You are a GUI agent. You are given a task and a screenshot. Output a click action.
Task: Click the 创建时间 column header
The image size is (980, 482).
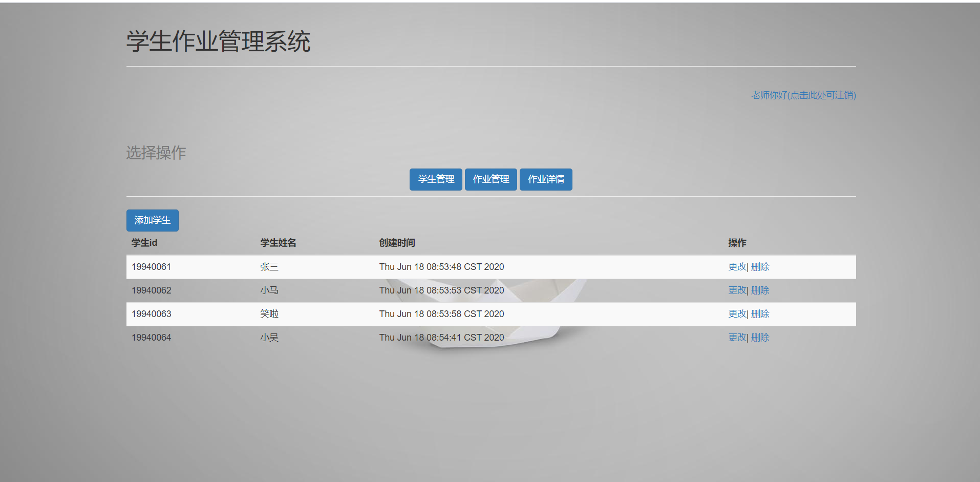[x=397, y=243]
